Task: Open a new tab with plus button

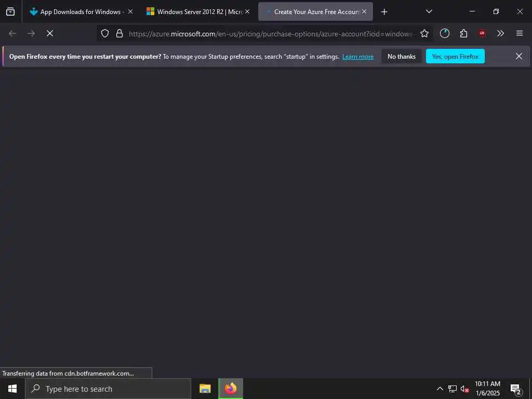Action: coord(384,12)
